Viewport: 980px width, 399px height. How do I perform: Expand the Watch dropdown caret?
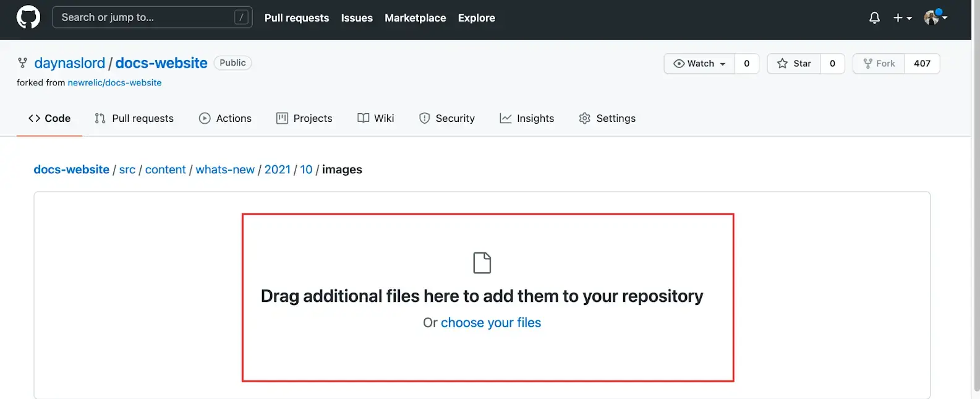(x=722, y=64)
